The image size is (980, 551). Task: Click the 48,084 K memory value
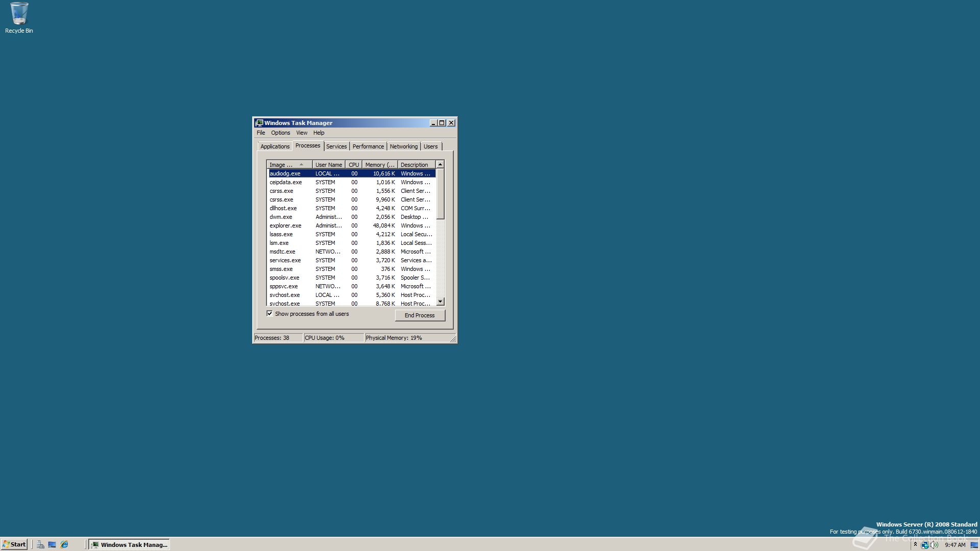tap(384, 226)
